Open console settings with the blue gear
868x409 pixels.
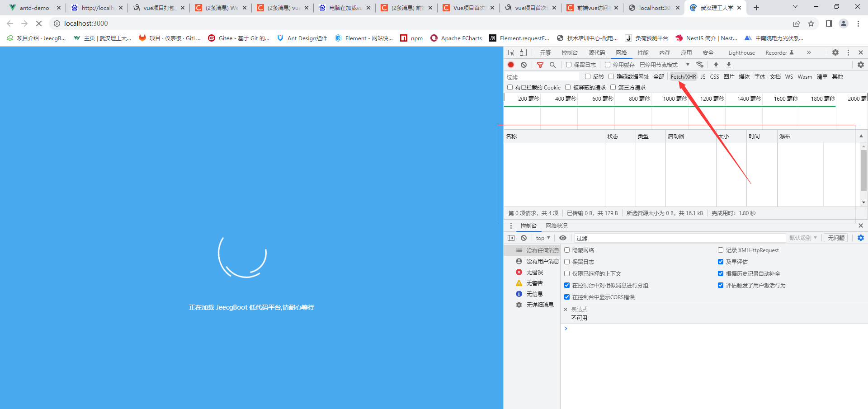click(861, 238)
